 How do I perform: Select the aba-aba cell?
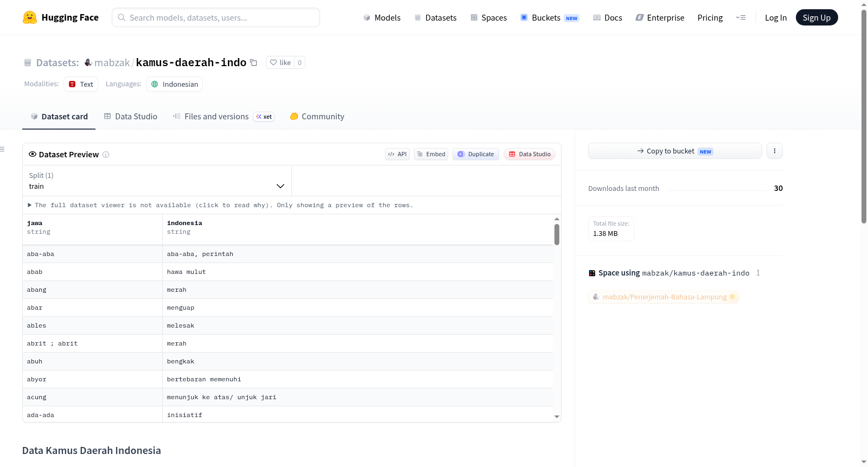click(92, 254)
